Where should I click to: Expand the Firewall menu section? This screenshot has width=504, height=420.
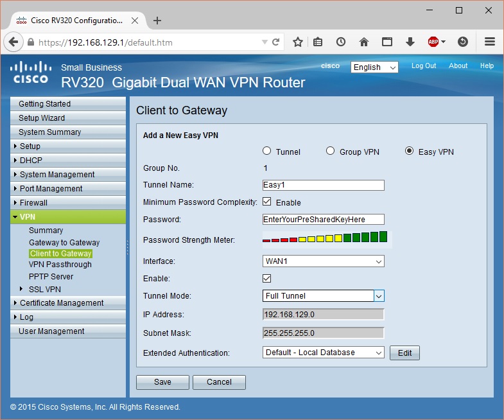coord(68,203)
